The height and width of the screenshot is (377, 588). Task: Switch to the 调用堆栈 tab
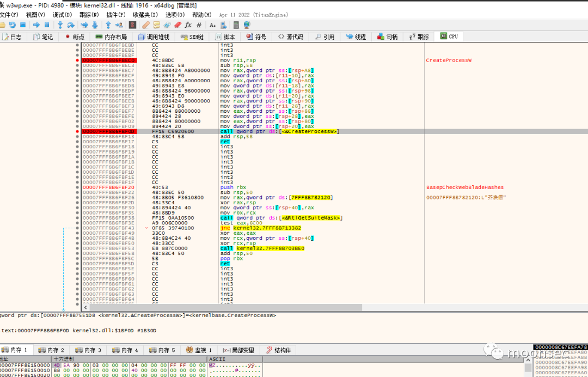[154, 37]
